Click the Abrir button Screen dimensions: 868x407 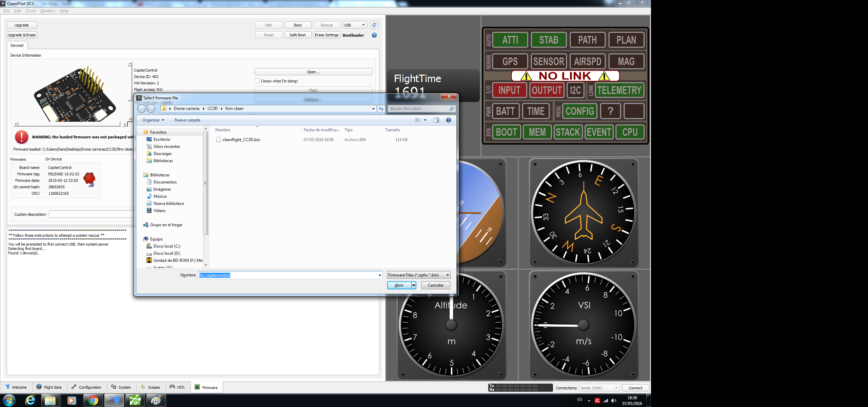(x=399, y=285)
